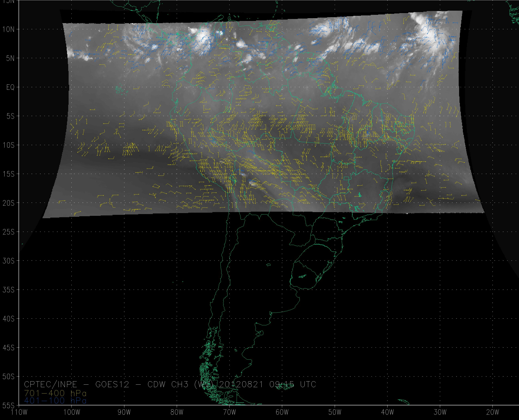Screen dimensions: 519x420
Task: Click the 5N latitude axis label
Action: pyautogui.click(x=10, y=58)
